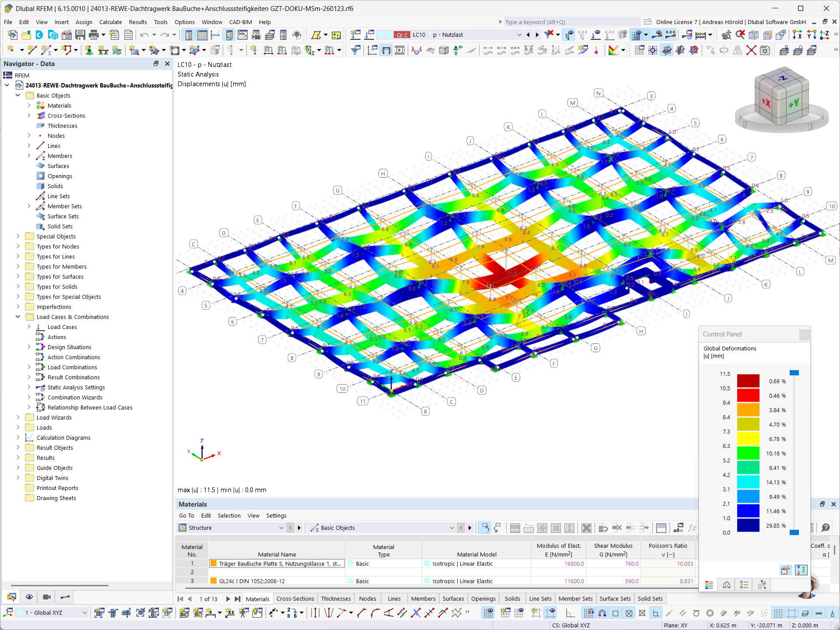
Task: Click the view in X direction icon
Action: (797, 35)
